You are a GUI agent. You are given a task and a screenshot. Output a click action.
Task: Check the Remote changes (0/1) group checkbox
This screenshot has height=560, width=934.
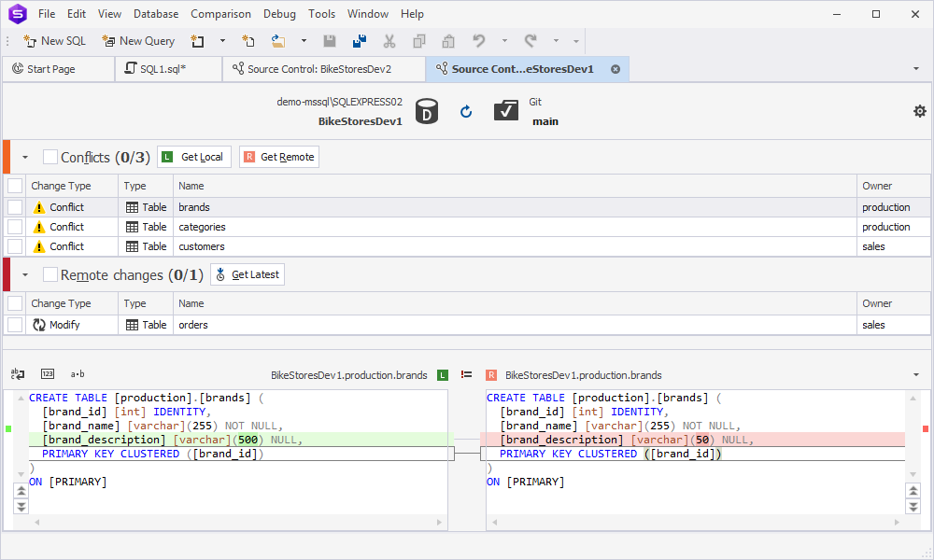point(50,274)
